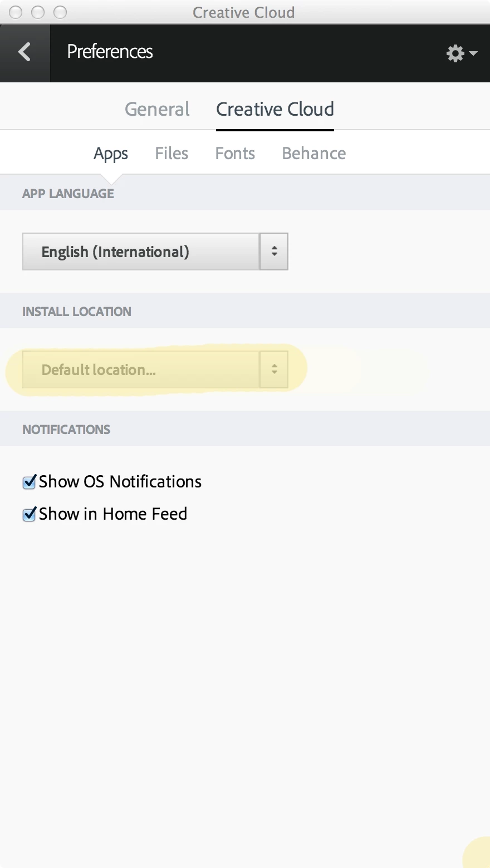The width and height of the screenshot is (490, 868).
Task: Click the window close button
Action: click(16, 12)
